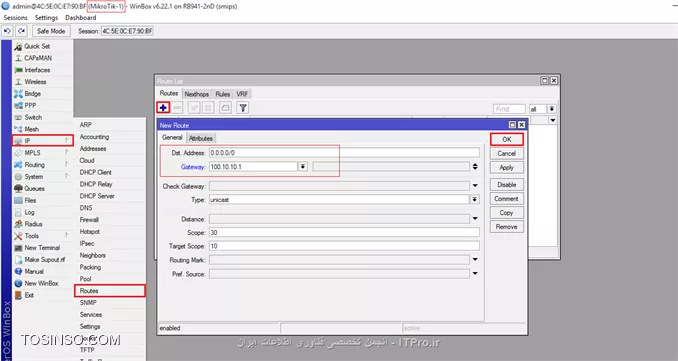The image size is (678, 361).
Task: Click Cancel in New Route dialog
Action: click(x=507, y=153)
